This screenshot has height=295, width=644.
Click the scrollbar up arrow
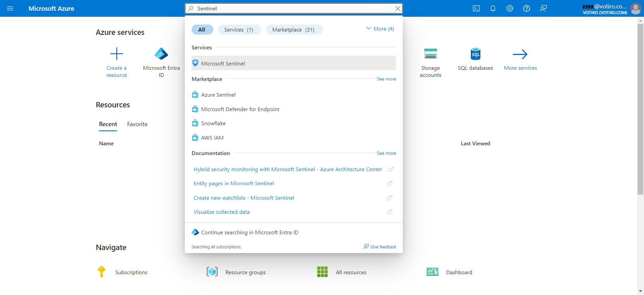tap(640, 20)
